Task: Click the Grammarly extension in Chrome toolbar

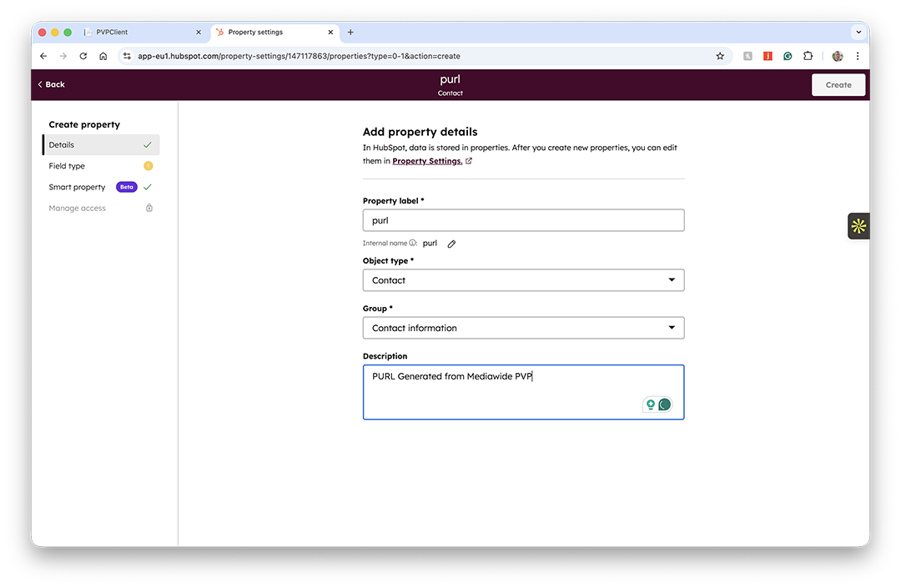Action: pyautogui.click(x=788, y=56)
